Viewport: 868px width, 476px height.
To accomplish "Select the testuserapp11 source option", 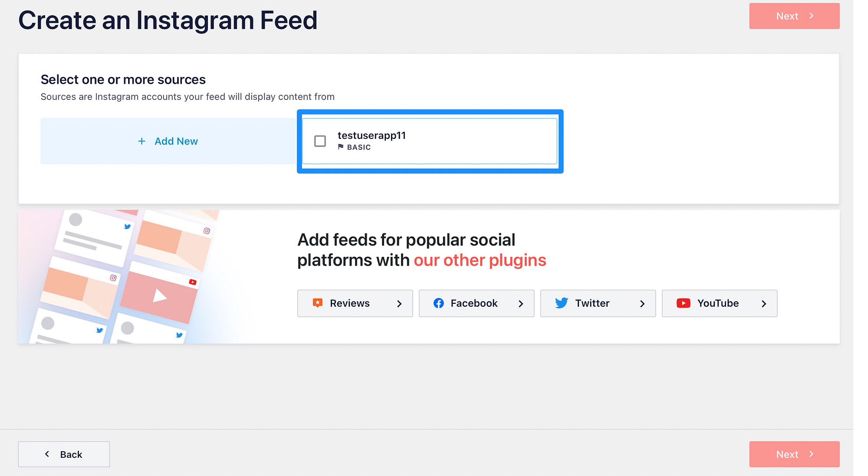I will (x=321, y=140).
